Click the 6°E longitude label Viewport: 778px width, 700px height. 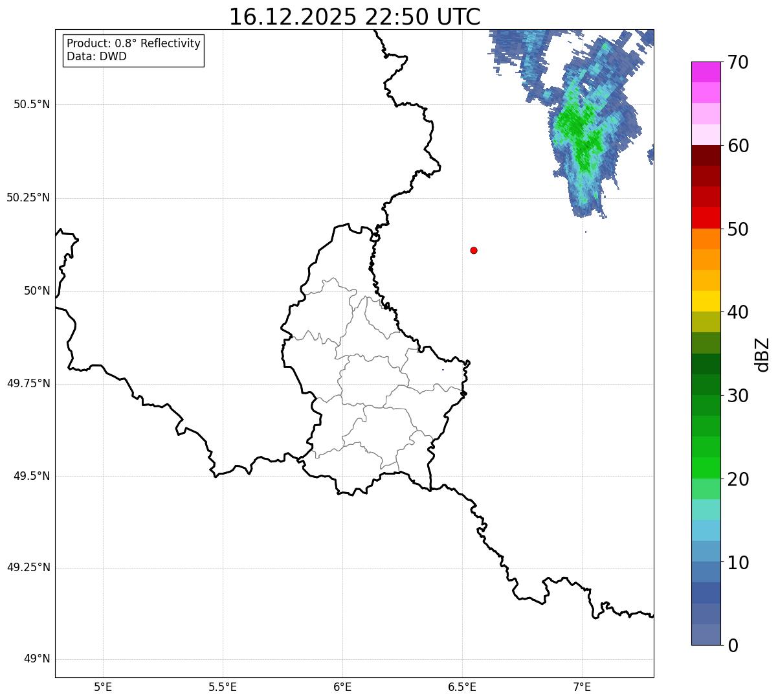tap(342, 686)
